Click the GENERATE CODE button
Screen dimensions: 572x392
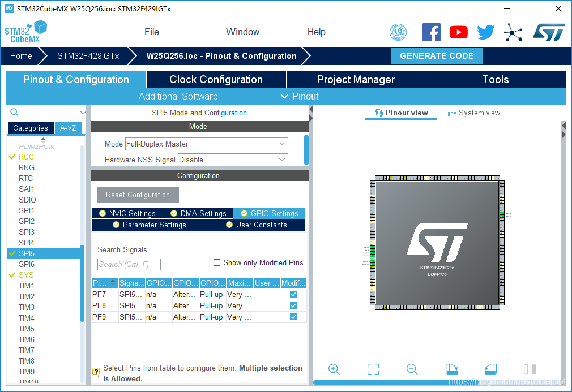(x=437, y=56)
